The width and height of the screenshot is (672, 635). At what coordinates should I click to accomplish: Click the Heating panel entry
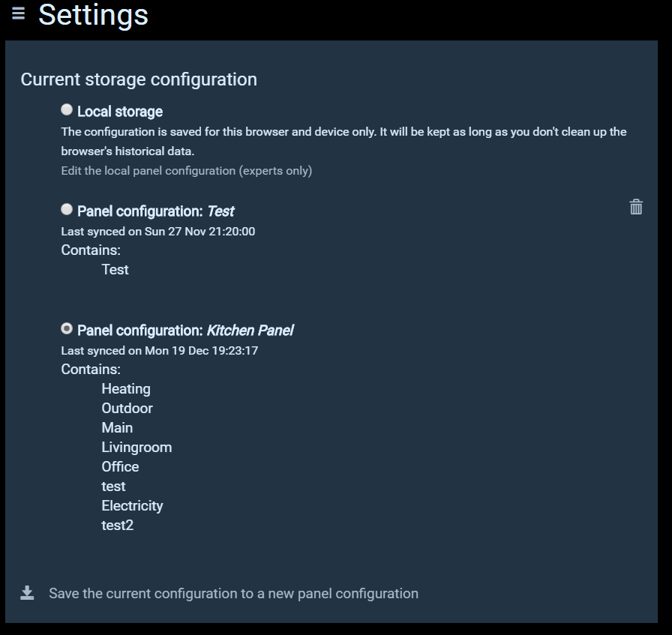[126, 389]
